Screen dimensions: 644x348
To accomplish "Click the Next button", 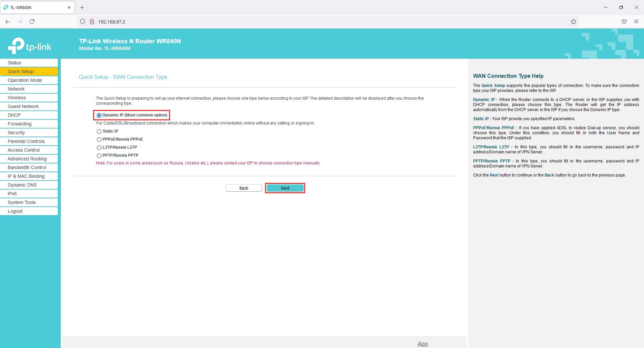I will pos(285,188).
